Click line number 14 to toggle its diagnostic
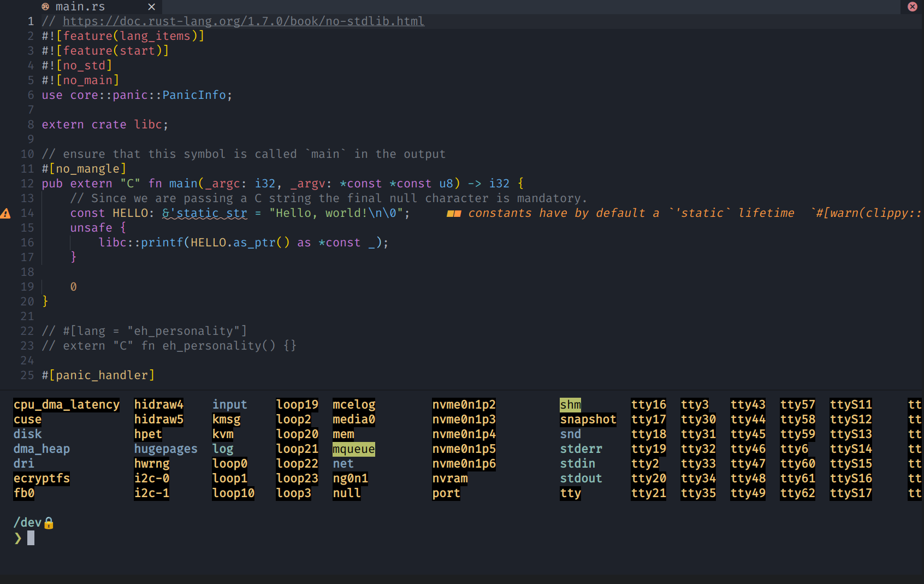Image resolution: width=924 pixels, height=584 pixels. click(27, 213)
